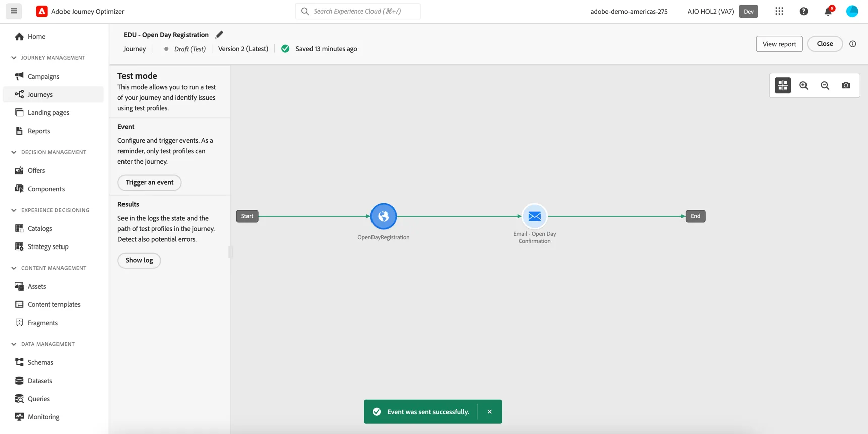
Task: Open Content templates in the sidebar
Action: [x=53, y=304]
